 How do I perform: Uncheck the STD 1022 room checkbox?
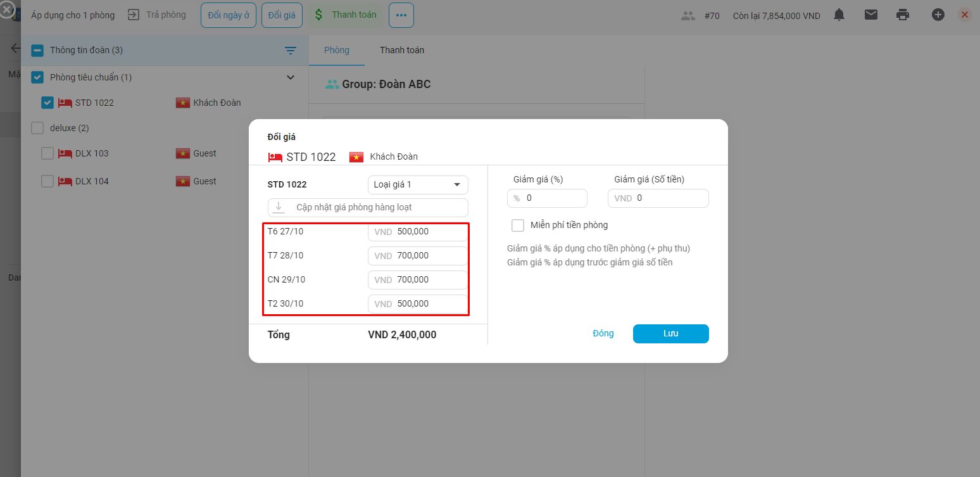point(47,103)
